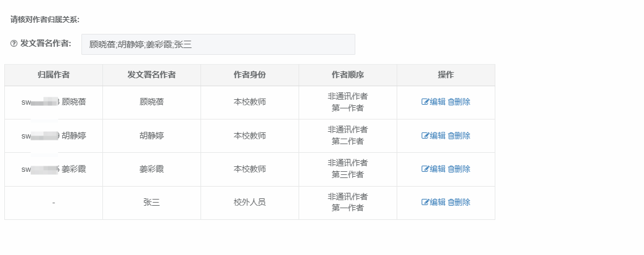Screen dimensions: 644x255
Task: Open edit icon for author 姜彩霞
Action: [425, 169]
